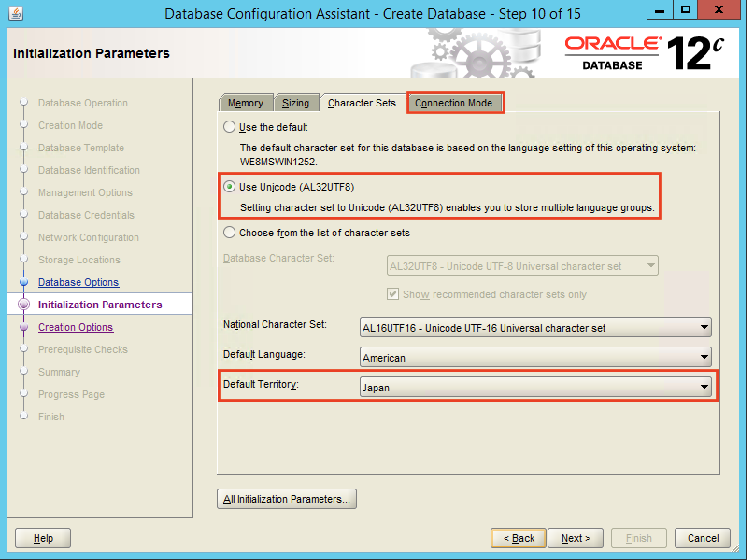Image resolution: width=747 pixels, height=560 pixels.
Task: Click the Progress Page step
Action: click(71, 394)
